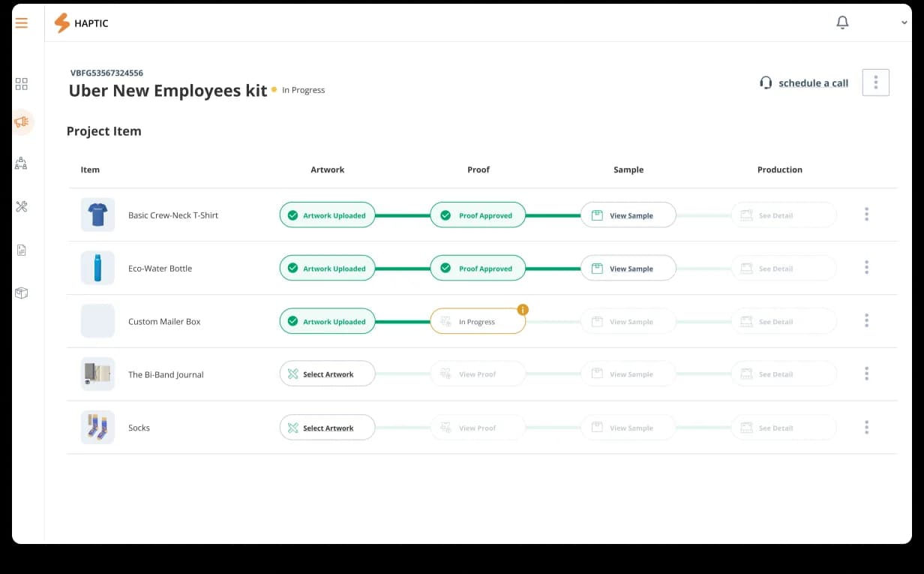The height and width of the screenshot is (574, 924).
Task: Click the In Progress proof info badge
Action: pyautogui.click(x=523, y=310)
